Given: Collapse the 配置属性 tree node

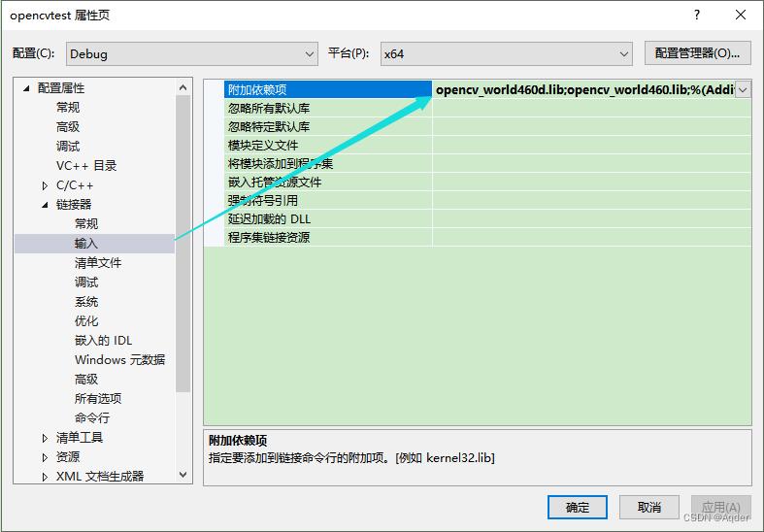Looking at the screenshot, I should (26, 88).
